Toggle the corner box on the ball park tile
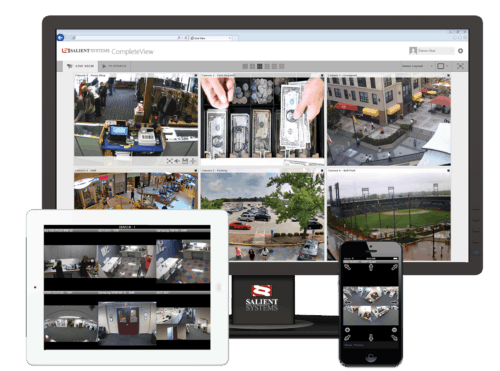 tap(448, 170)
